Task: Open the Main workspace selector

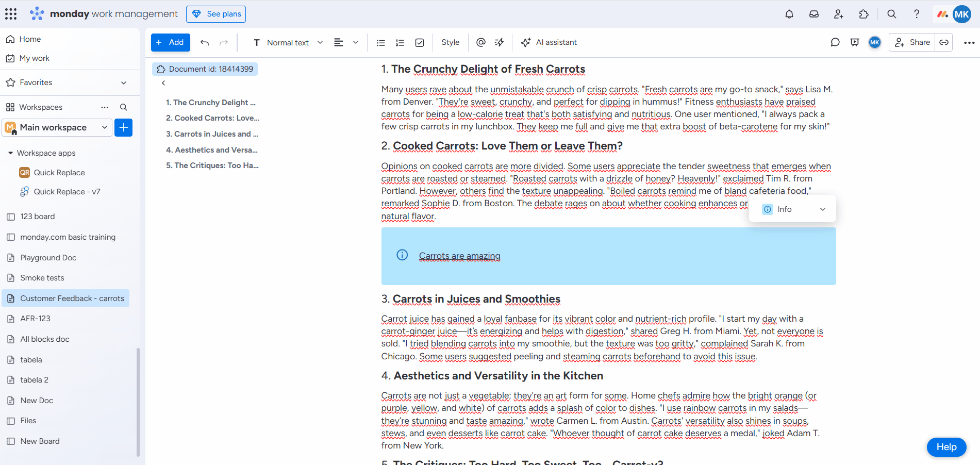Action: (57, 127)
